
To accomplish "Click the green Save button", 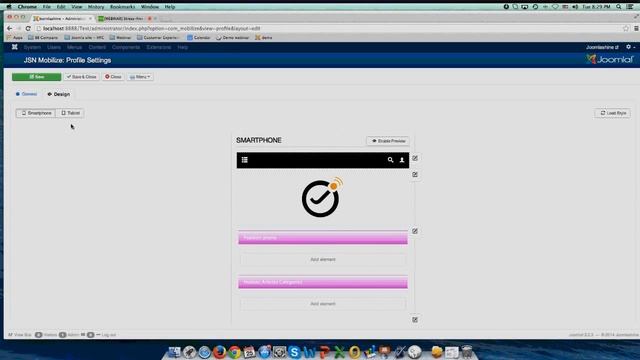I will (36, 77).
